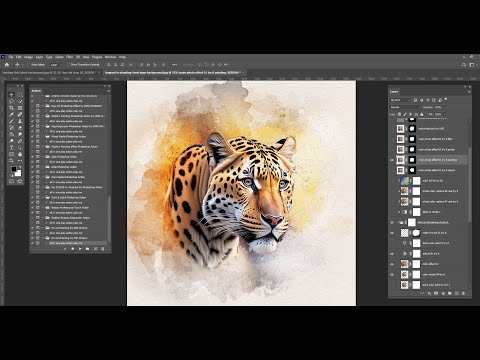Open the Layers panel flyout menu
The image size is (480, 360).
(469, 92)
